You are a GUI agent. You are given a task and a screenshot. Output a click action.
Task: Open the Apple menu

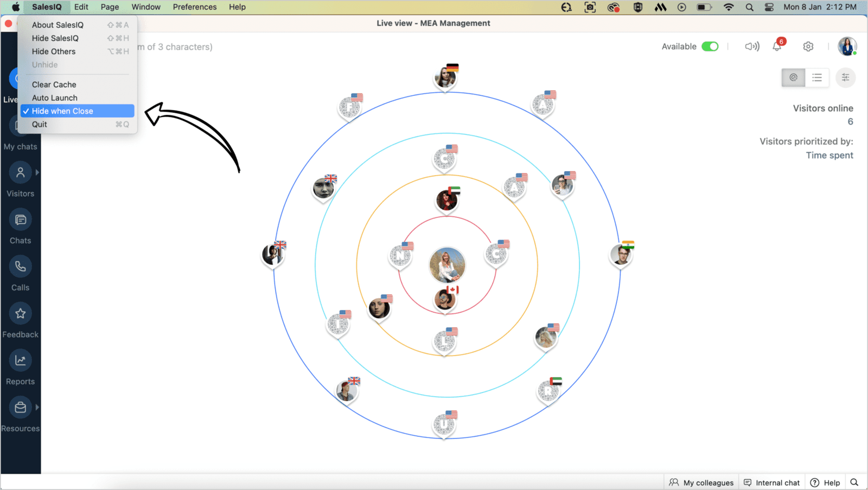click(16, 7)
